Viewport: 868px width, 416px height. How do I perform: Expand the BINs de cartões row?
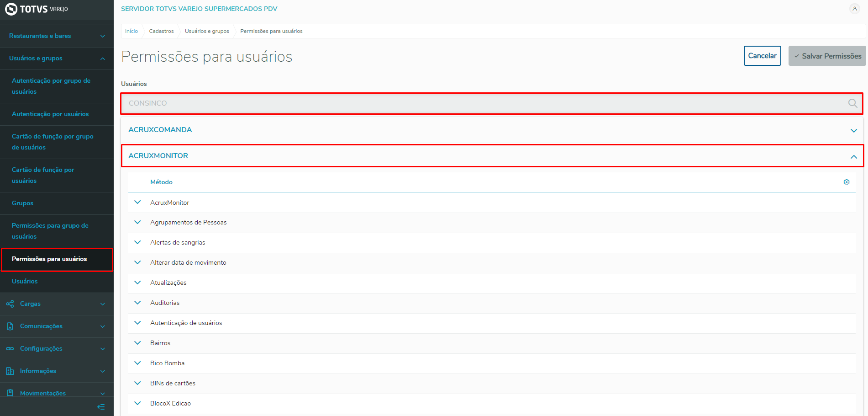point(137,383)
